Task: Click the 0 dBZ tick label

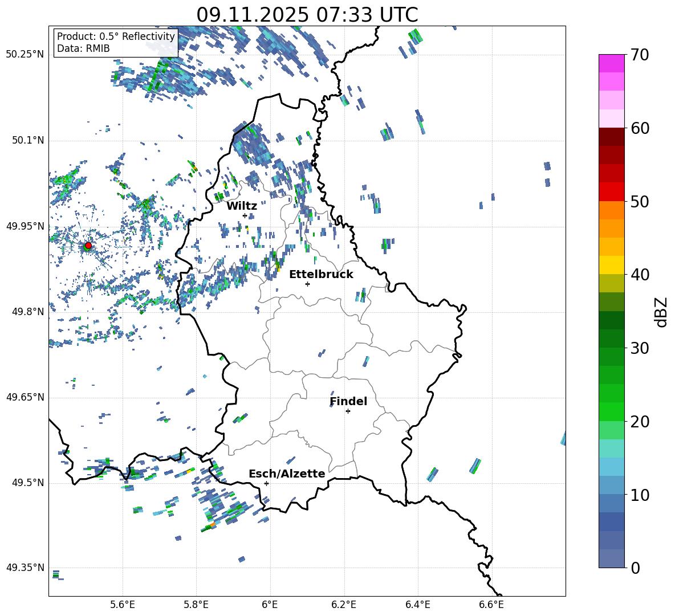Action: pos(635,568)
